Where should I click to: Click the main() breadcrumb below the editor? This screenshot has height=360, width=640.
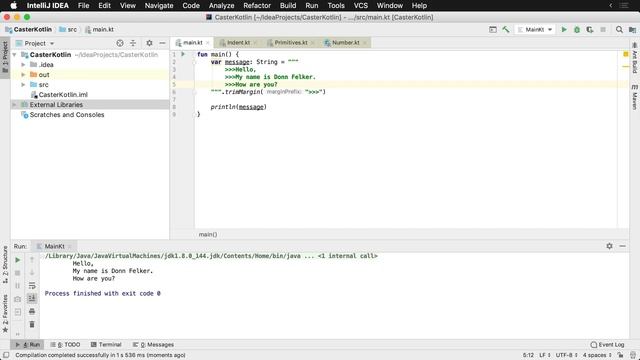(208, 234)
